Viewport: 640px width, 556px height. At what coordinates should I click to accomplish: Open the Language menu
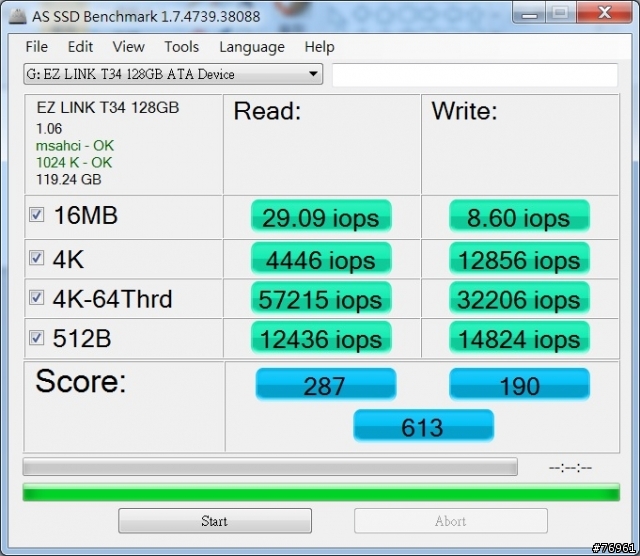click(x=252, y=47)
